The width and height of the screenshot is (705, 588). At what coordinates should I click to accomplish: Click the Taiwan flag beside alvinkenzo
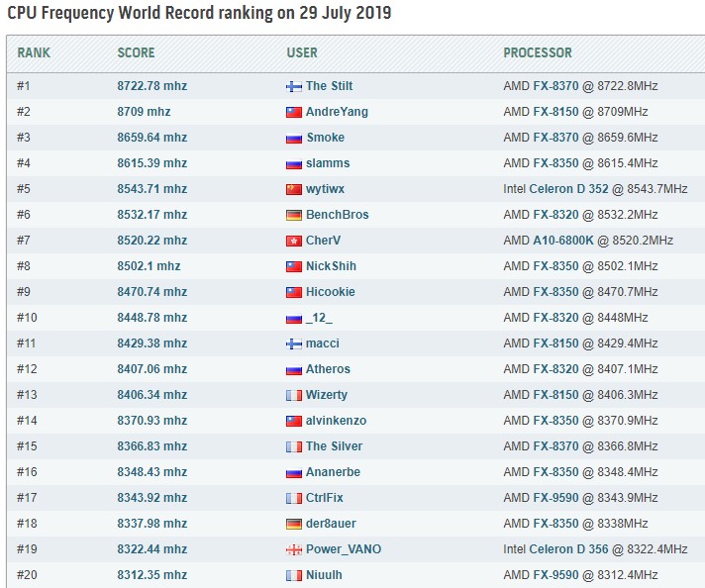(294, 421)
